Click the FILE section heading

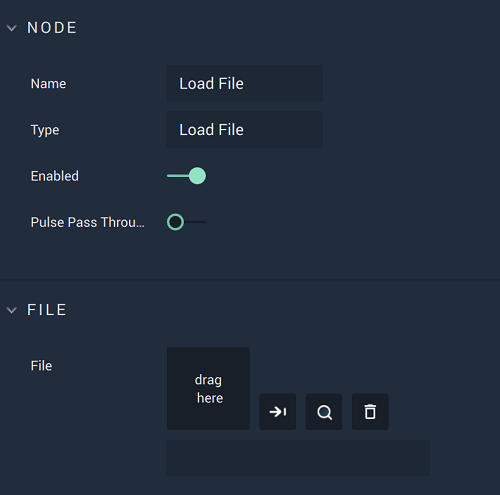(47, 310)
